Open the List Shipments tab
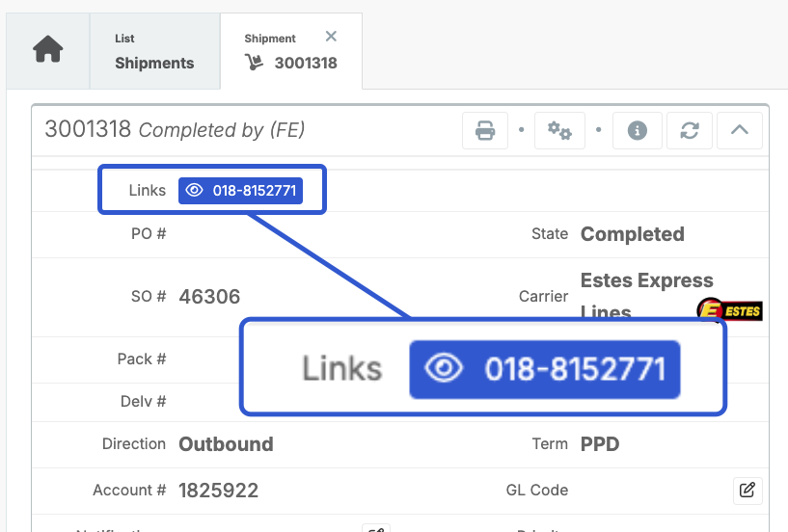788x532 pixels. (154, 52)
